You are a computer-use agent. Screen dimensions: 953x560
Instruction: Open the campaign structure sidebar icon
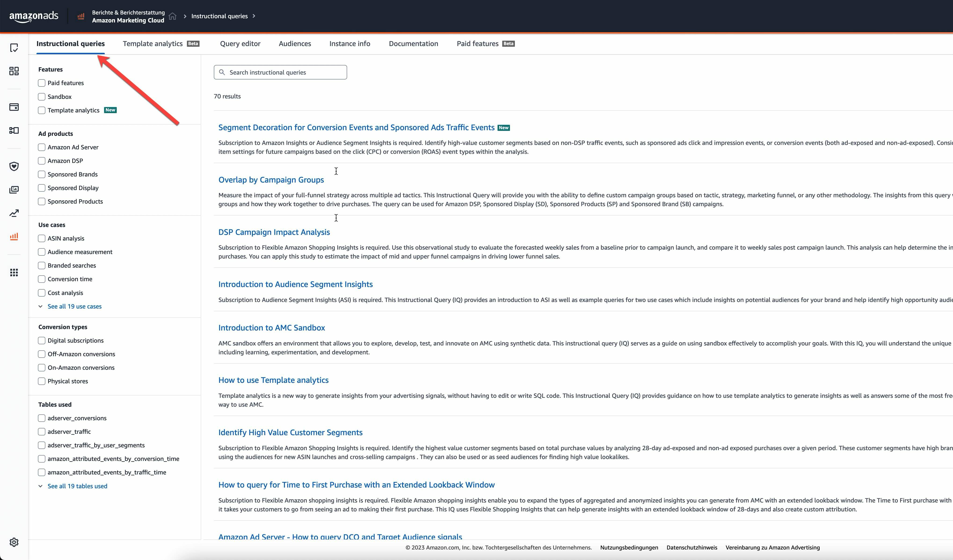pos(14,130)
